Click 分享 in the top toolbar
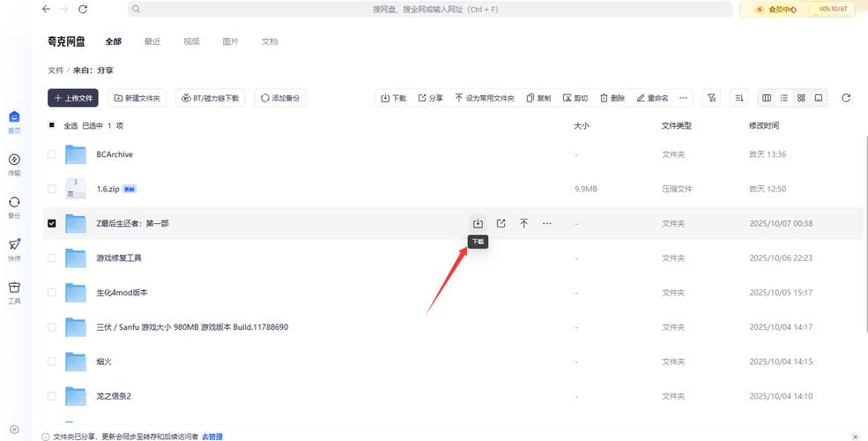 (430, 98)
